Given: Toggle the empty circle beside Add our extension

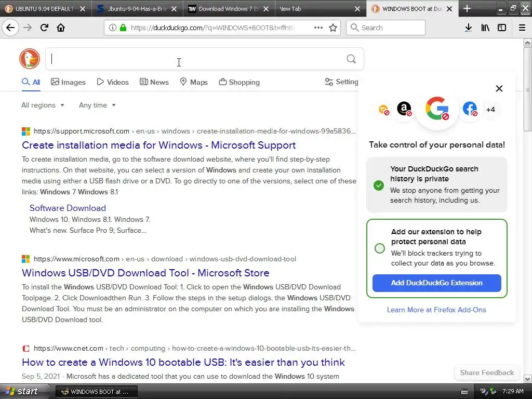Looking at the screenshot, I should click(380, 248).
